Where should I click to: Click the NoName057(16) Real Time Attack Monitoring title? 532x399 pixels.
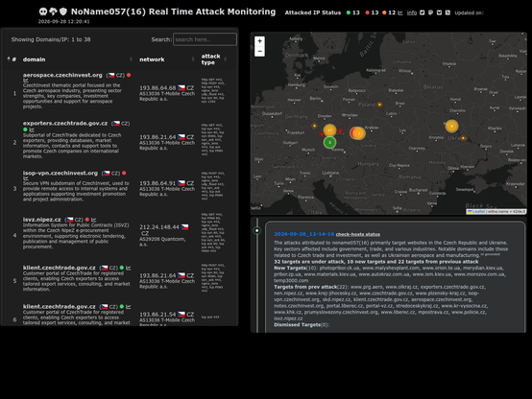(x=173, y=12)
